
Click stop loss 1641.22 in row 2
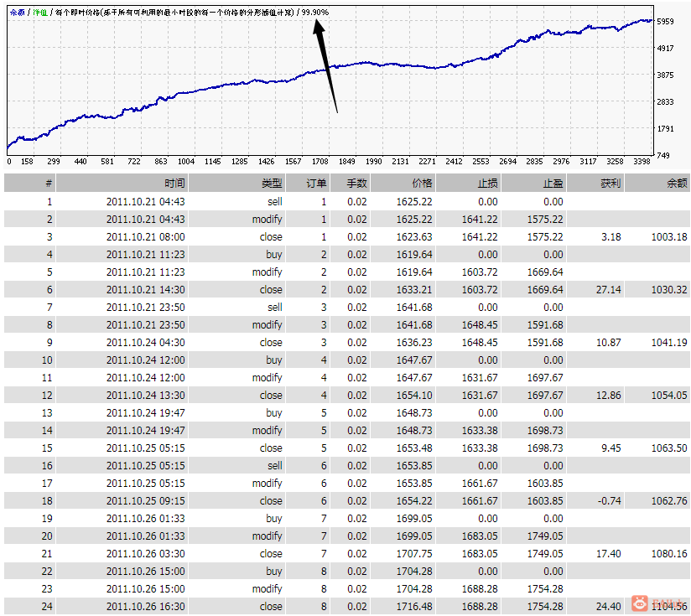click(480, 220)
